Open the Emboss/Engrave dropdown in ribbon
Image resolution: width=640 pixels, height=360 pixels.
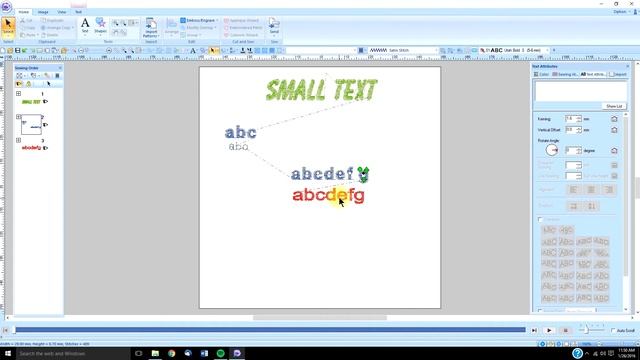pos(199,20)
